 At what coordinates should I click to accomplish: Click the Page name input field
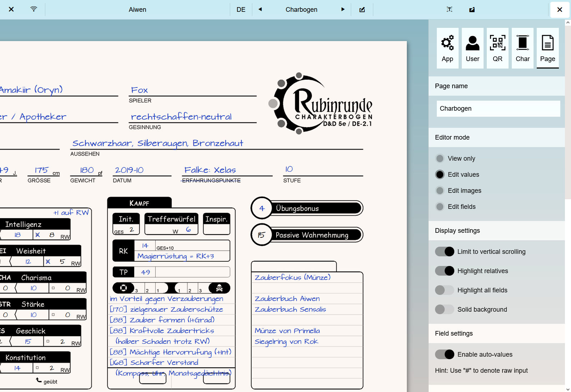click(x=498, y=109)
